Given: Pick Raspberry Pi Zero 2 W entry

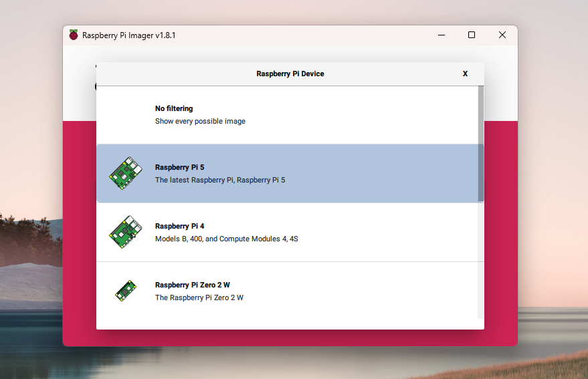Looking at the screenshot, I should pyautogui.click(x=288, y=291).
